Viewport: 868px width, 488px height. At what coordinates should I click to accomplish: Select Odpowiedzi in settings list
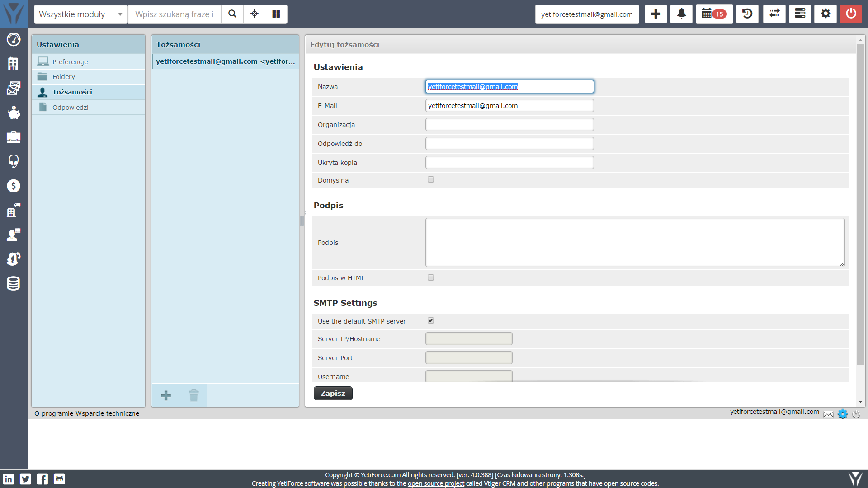click(89, 108)
